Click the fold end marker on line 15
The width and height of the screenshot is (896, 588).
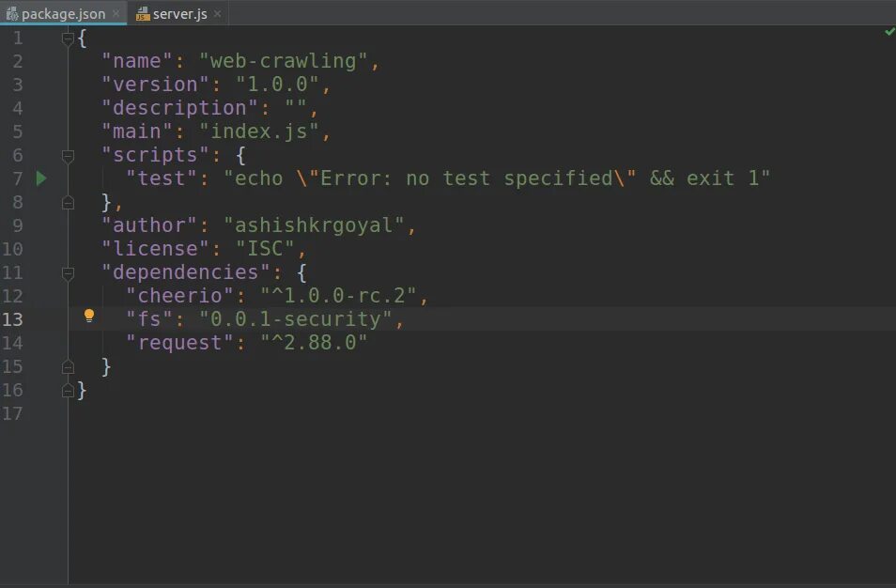68,367
